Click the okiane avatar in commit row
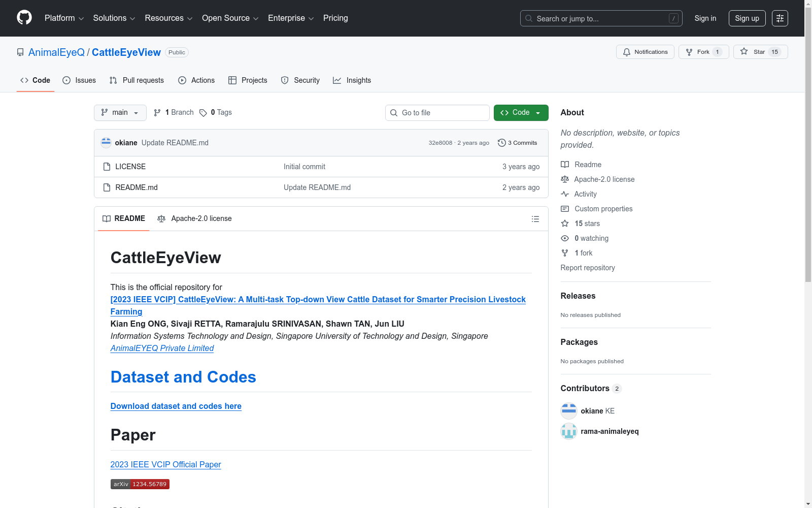812x508 pixels. point(106,143)
